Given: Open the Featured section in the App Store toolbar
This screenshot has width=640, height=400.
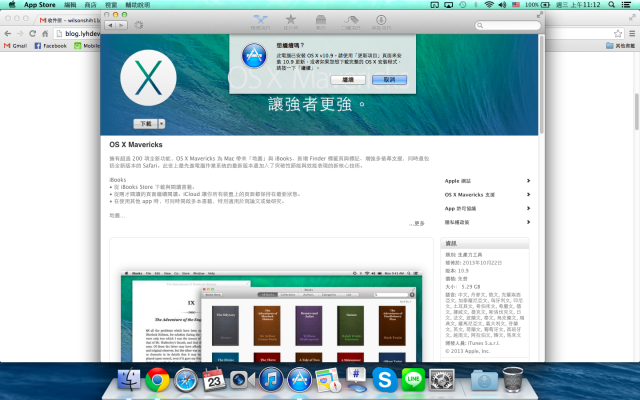Looking at the screenshot, I should [260, 22].
